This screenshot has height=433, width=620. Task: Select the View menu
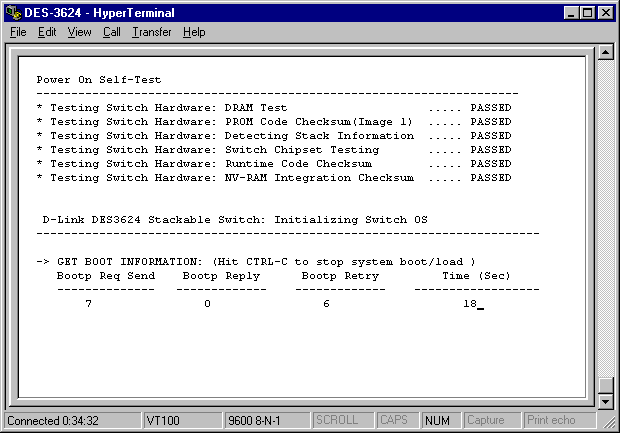point(79,32)
